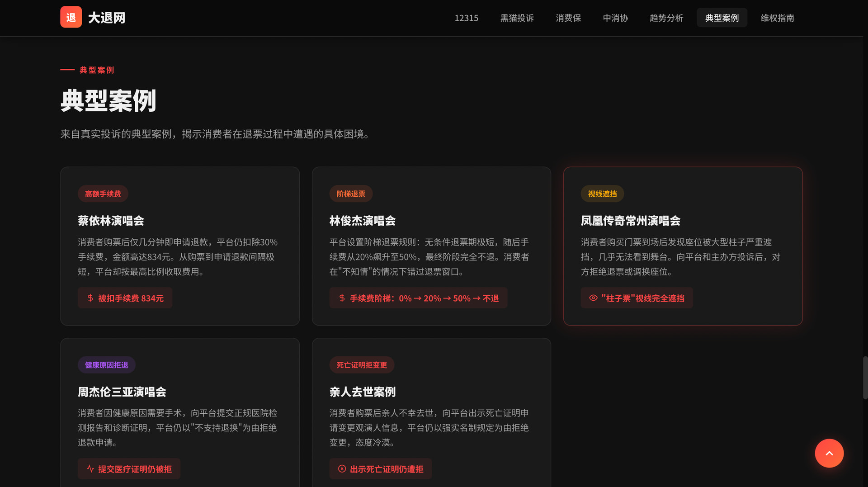Click dollar icon beside 被扣手续费 834元
The width and height of the screenshot is (868, 487).
pyautogui.click(x=90, y=298)
